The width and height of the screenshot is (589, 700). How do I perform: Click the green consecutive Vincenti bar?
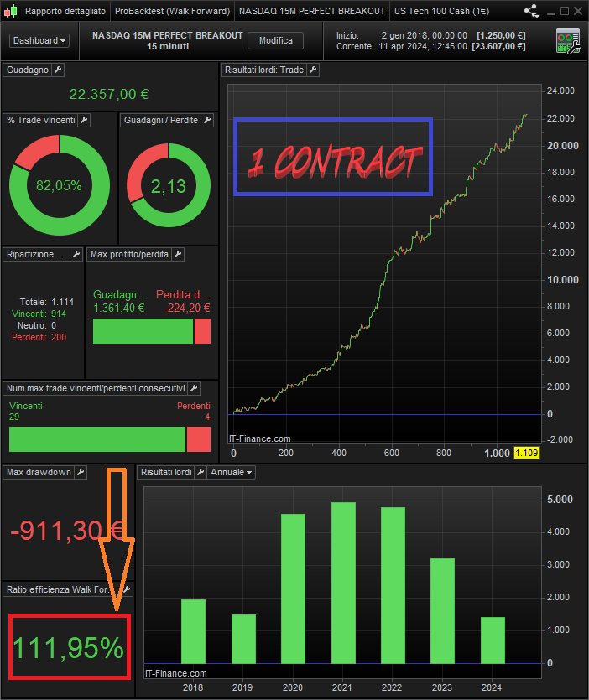click(x=97, y=439)
